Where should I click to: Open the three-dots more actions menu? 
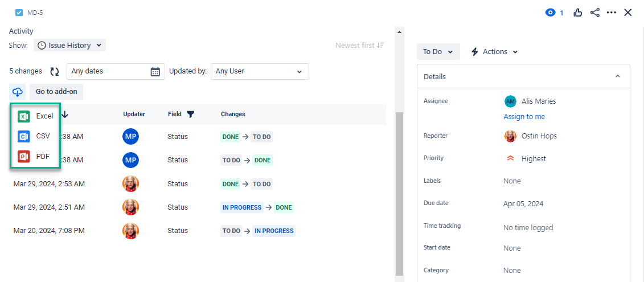pyautogui.click(x=612, y=13)
